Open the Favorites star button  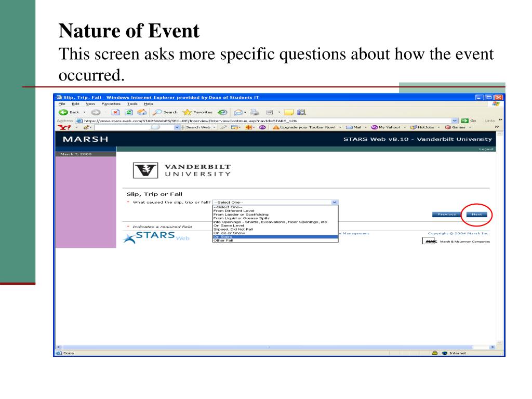pos(197,112)
